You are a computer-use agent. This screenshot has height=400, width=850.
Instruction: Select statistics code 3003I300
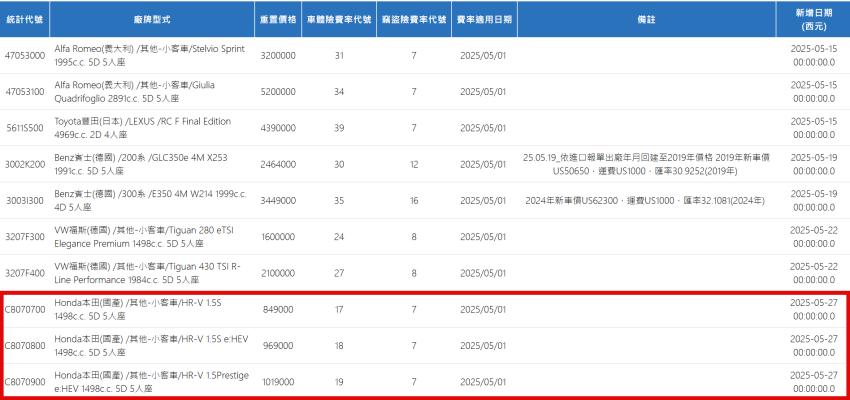25,201
